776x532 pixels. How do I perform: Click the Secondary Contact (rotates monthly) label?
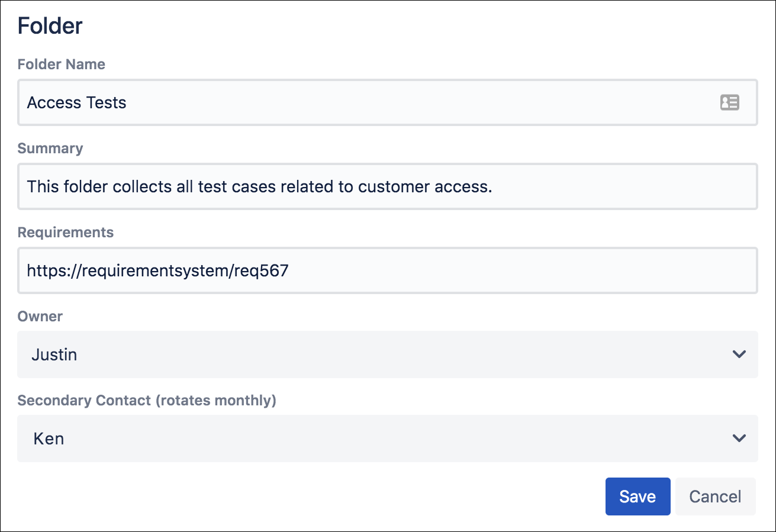147,400
